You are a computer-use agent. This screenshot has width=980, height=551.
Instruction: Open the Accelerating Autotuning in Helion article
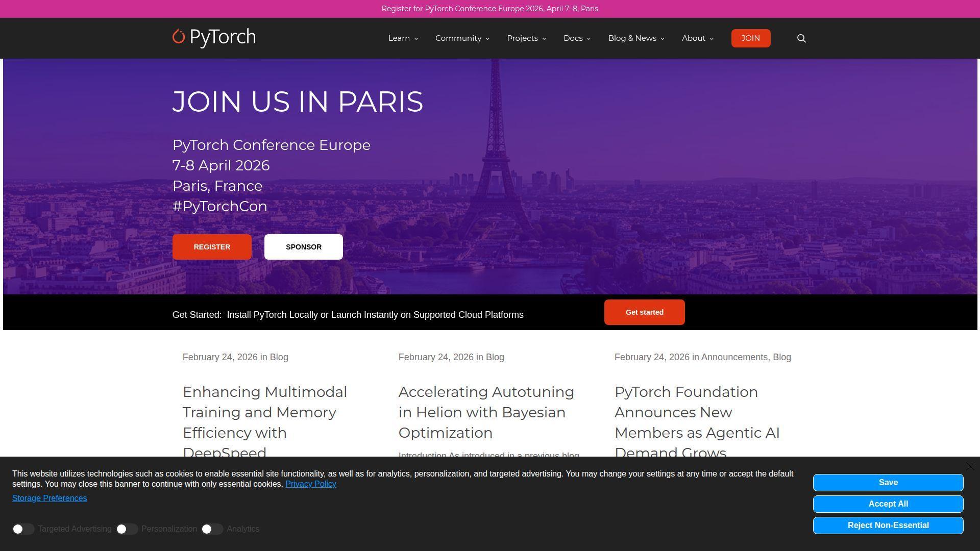[486, 412]
